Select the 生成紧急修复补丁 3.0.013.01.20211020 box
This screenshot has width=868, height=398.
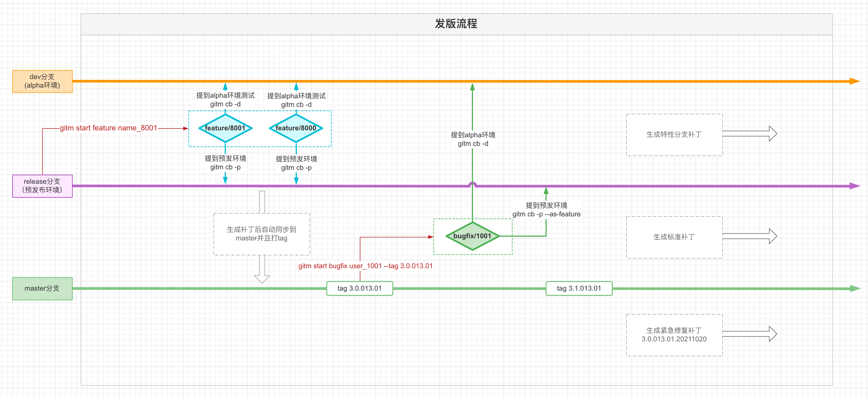pyautogui.click(x=674, y=335)
